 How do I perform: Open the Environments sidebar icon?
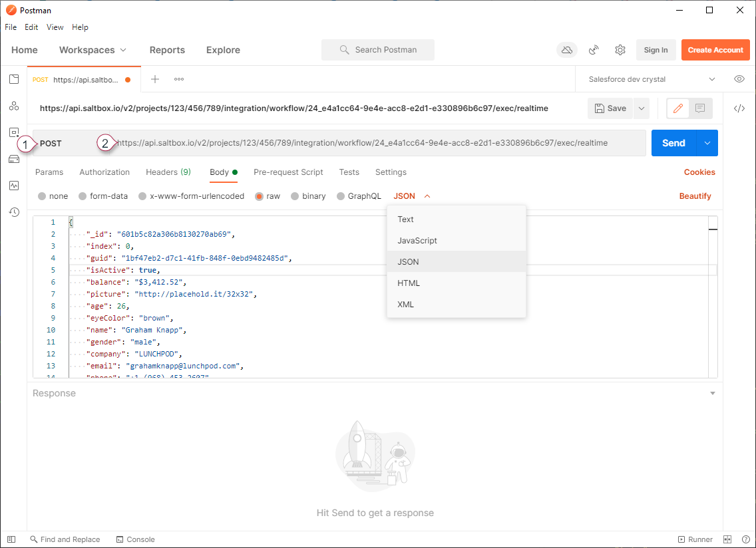coord(14,132)
